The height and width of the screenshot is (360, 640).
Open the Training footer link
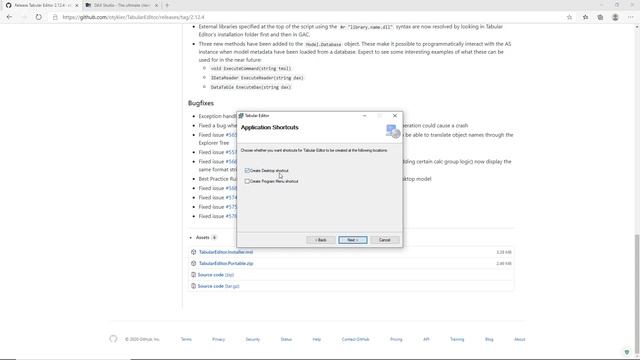[457, 340]
